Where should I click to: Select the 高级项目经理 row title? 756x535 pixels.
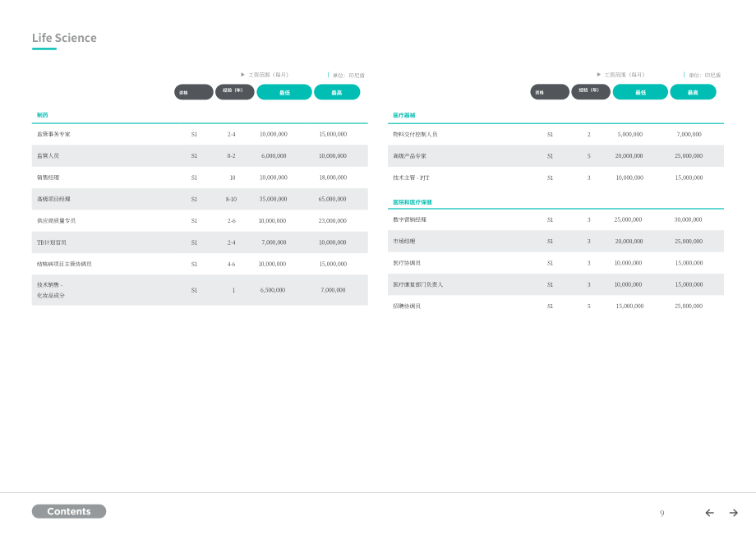tap(53, 199)
